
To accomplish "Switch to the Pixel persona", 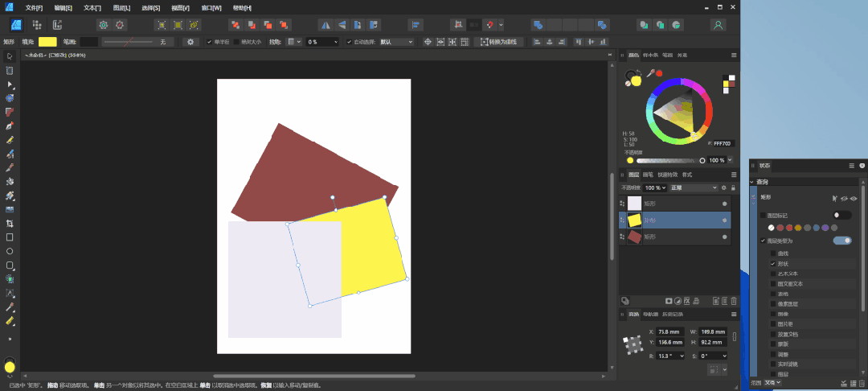I will click(37, 25).
